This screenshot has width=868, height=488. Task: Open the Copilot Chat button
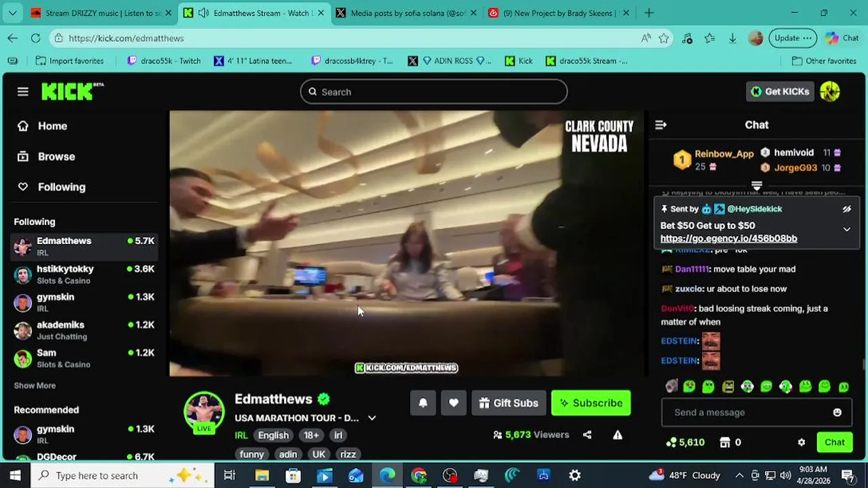[x=842, y=38]
